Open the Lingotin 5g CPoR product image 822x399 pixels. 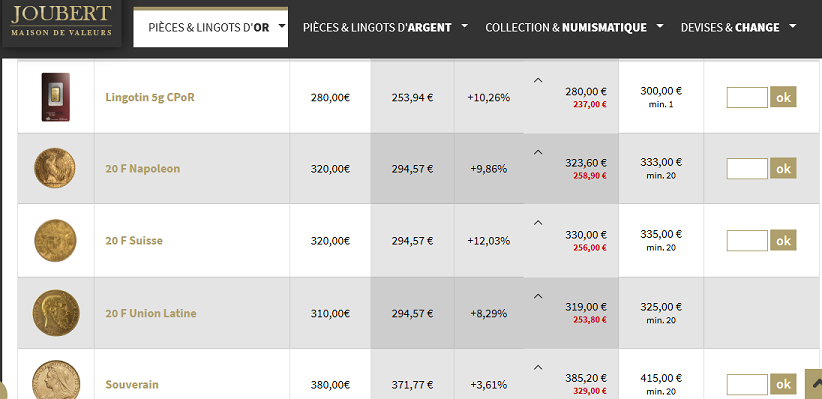coord(56,97)
